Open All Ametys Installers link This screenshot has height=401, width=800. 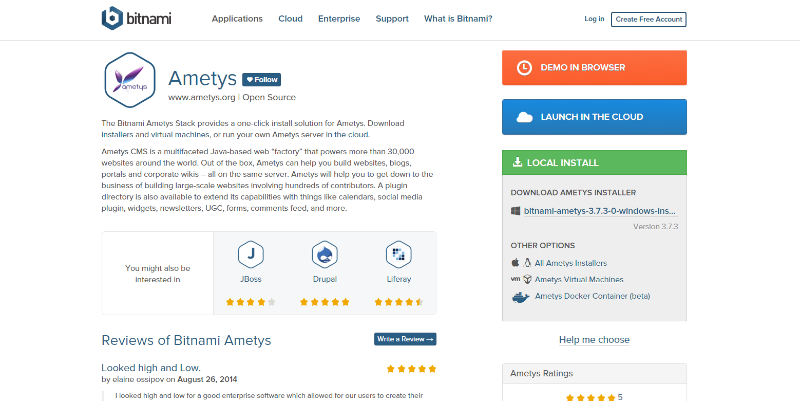click(x=570, y=263)
